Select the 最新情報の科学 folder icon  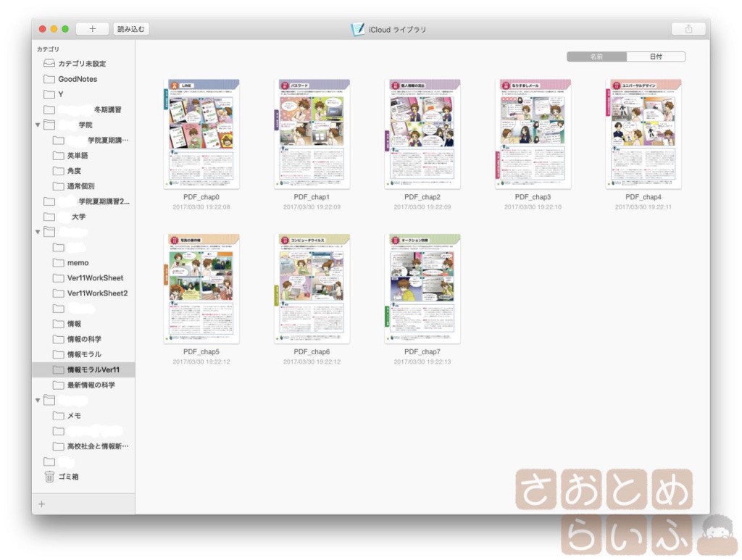59,385
